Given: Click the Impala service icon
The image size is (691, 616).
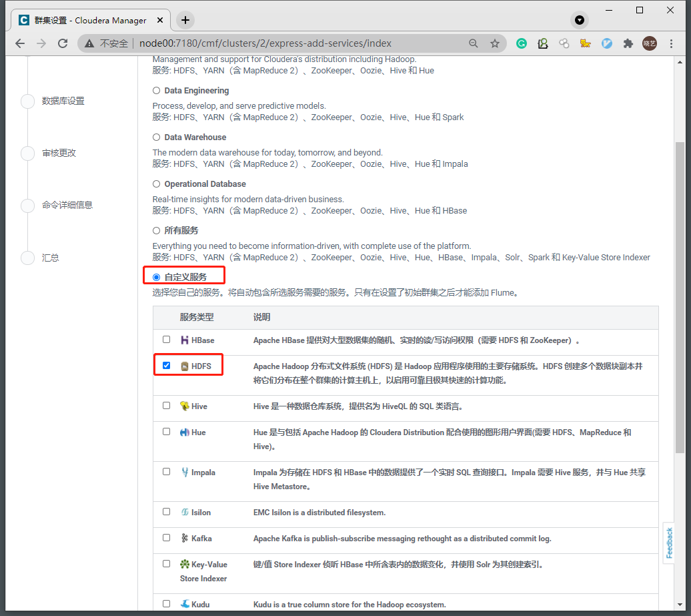Looking at the screenshot, I should pyautogui.click(x=185, y=473).
